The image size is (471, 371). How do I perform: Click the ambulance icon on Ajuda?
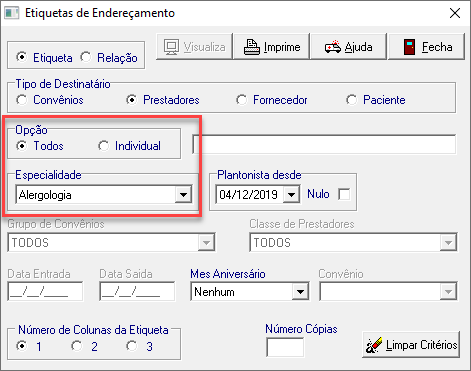point(333,47)
